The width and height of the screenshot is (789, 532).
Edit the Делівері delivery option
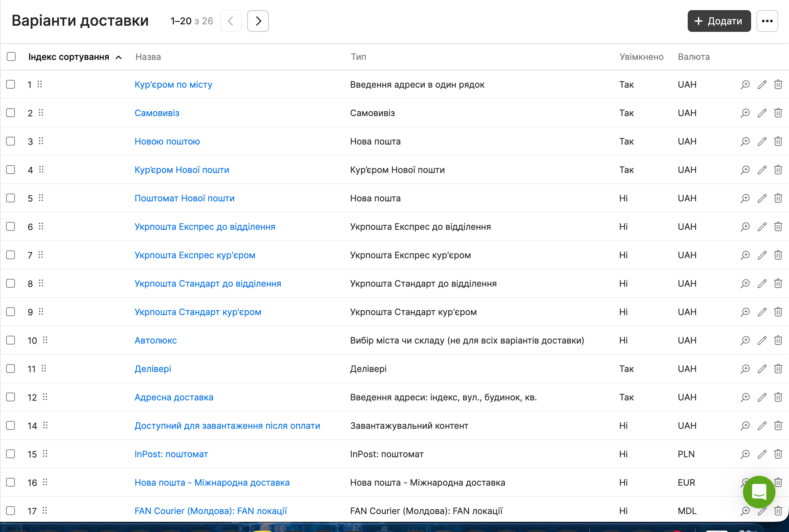(x=762, y=369)
